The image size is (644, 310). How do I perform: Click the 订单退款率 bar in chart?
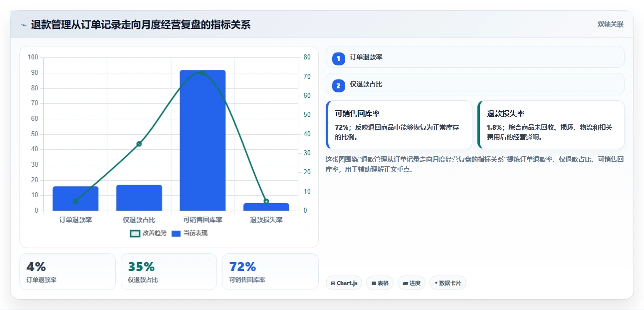75,198
